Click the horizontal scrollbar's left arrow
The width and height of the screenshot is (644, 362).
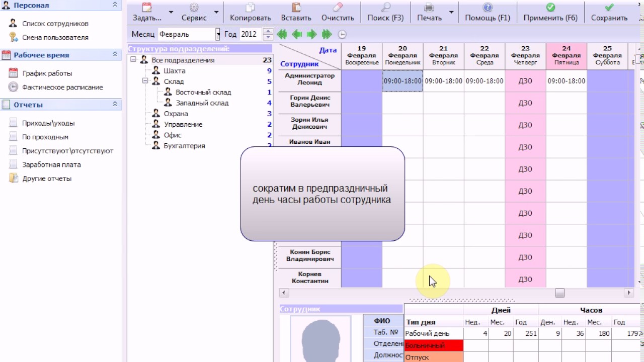pos(284,293)
